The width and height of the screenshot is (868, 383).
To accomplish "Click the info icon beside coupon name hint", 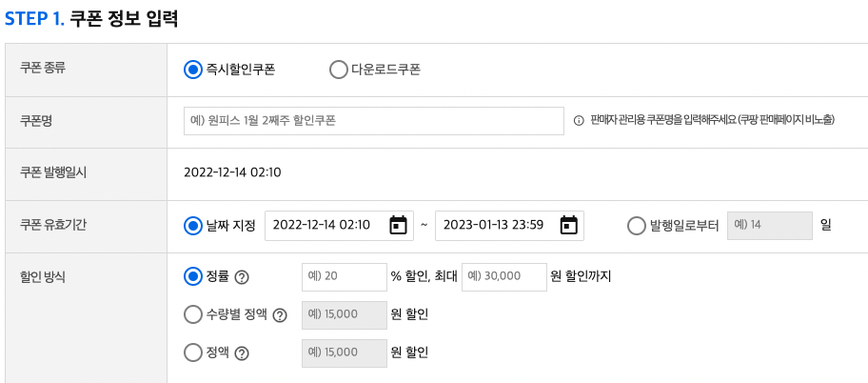I will pos(579,121).
